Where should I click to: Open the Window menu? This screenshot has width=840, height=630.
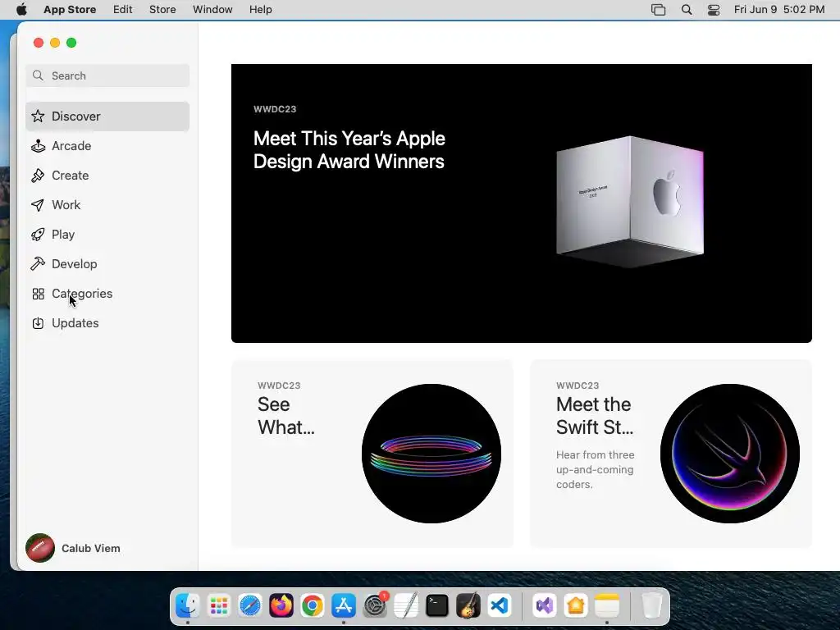point(212,10)
